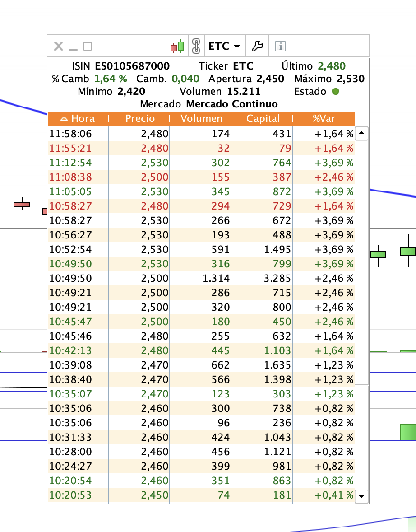The image size is (416, 532).
Task: Click the green Estado status indicator
Action: (335, 92)
